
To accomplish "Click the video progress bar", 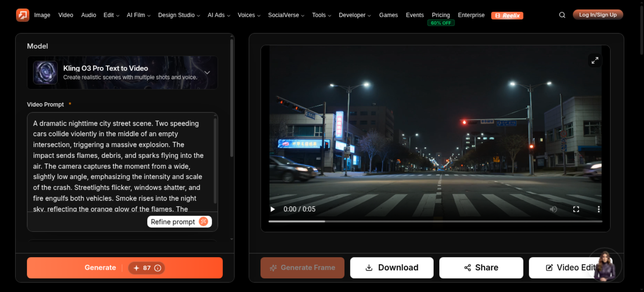I will (435, 221).
